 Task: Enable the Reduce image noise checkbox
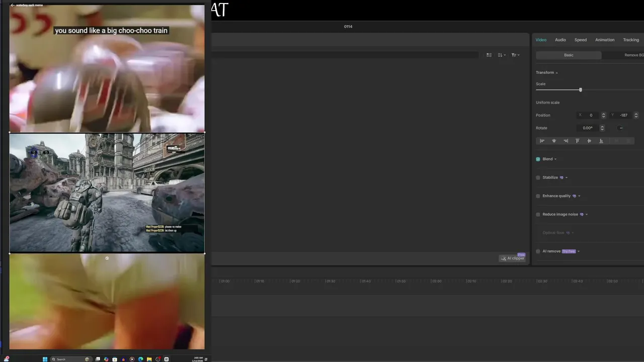538,214
